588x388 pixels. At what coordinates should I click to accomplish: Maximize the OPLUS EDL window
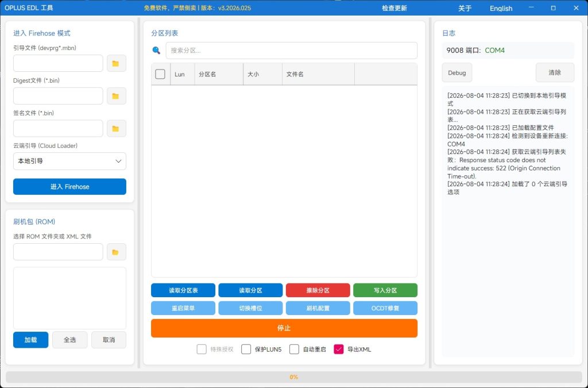coord(554,8)
